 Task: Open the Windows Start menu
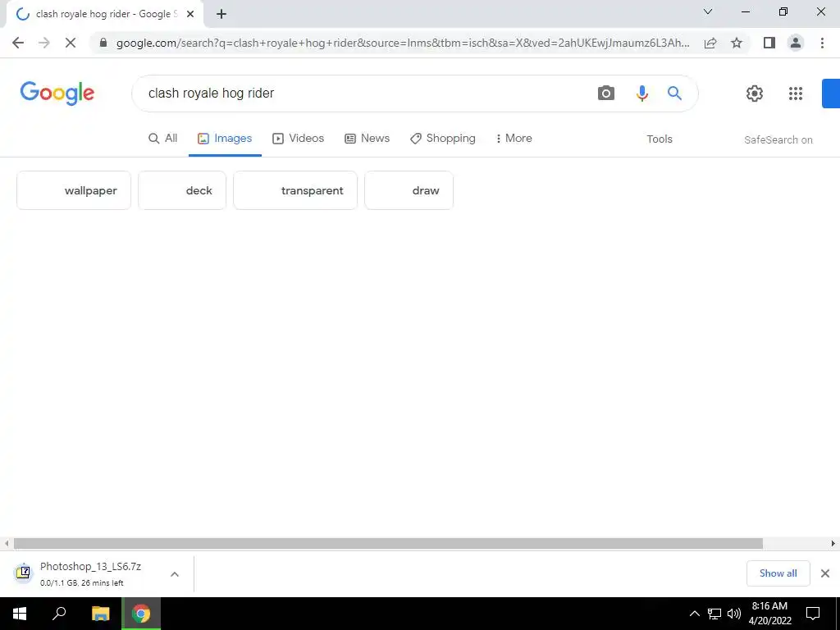(x=20, y=614)
